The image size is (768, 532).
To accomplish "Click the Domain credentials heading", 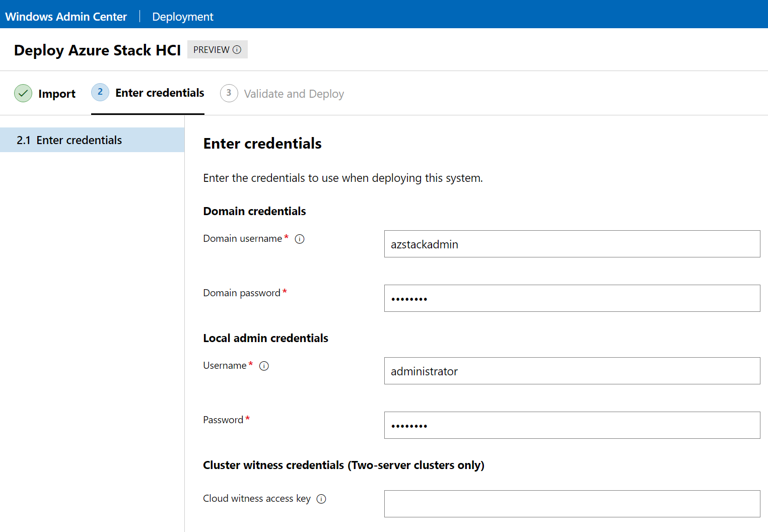I will pos(254,211).
